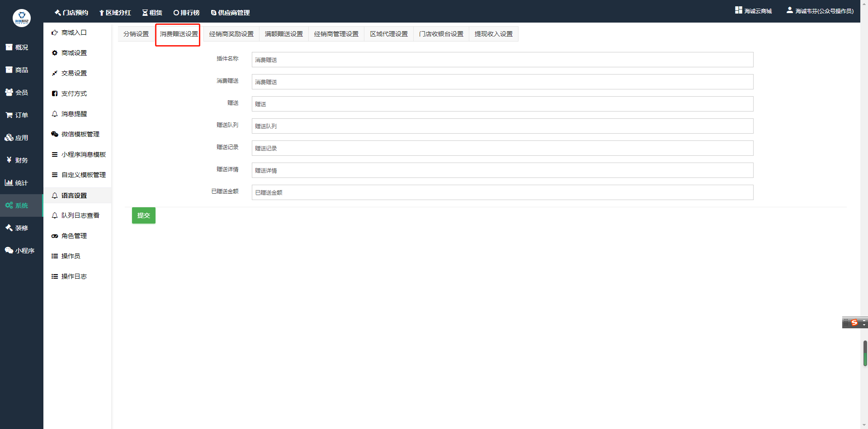Select 语言设置 submenu item
Screen dimensions: 868x429
tap(77, 196)
